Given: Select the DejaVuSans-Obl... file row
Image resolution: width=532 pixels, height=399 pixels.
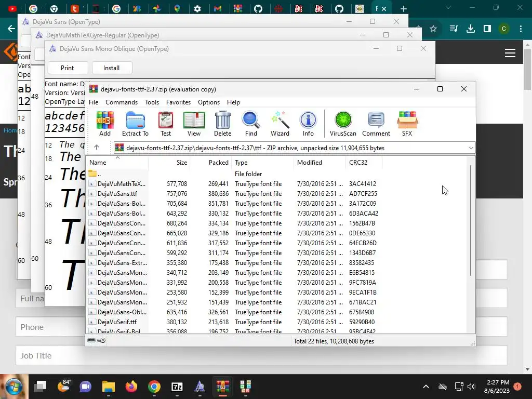Looking at the screenshot, I should pyautogui.click(x=234, y=312).
